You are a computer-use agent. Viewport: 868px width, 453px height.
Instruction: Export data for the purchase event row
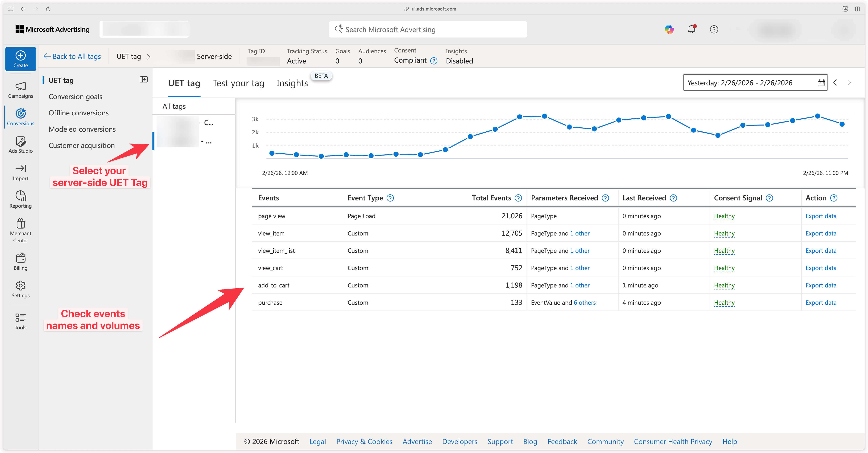tap(821, 303)
